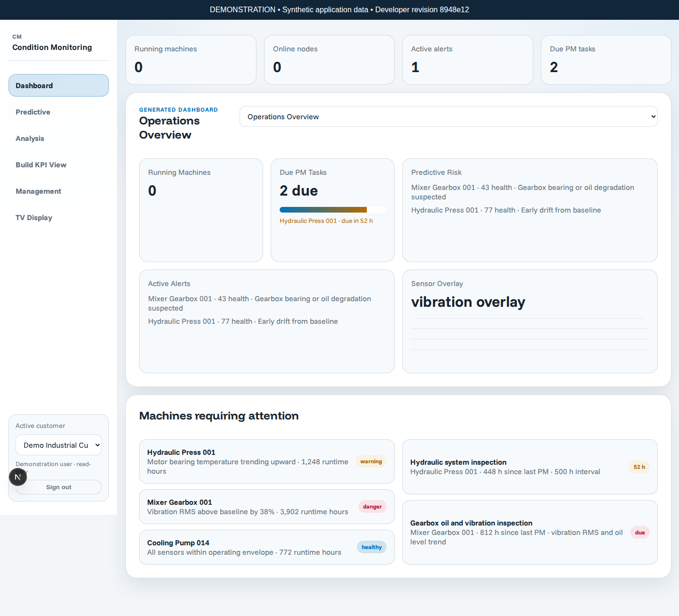Image resolution: width=679 pixels, height=616 pixels.
Task: Open the Hydraulic Press 001 machine card
Action: pyautogui.click(x=267, y=461)
